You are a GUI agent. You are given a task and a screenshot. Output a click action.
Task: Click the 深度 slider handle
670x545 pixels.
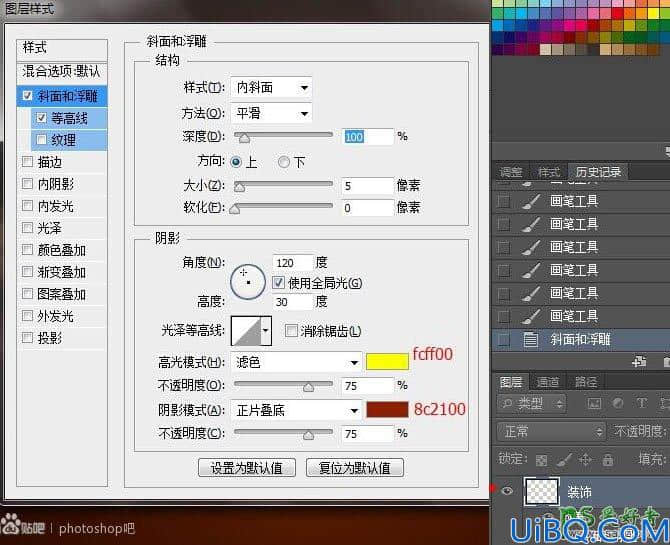pyautogui.click(x=244, y=138)
